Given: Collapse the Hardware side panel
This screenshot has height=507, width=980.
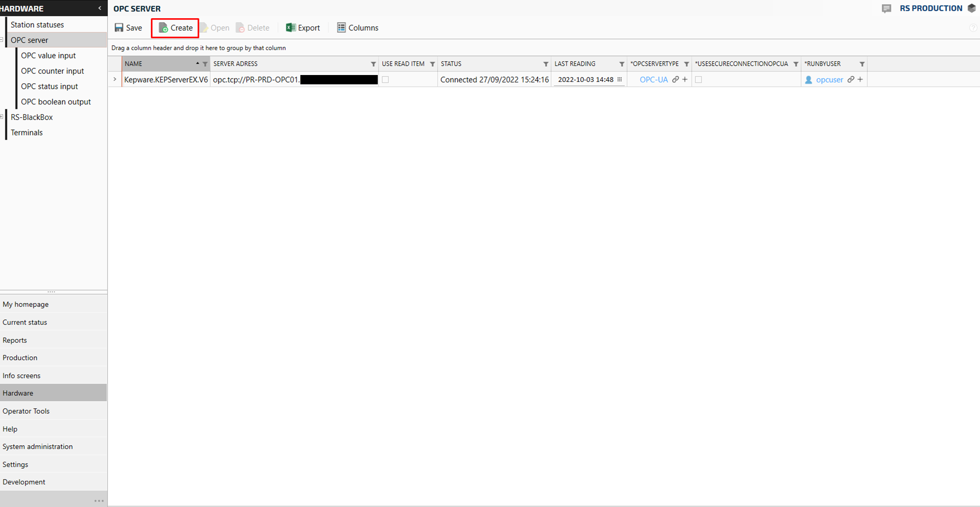Looking at the screenshot, I should pyautogui.click(x=100, y=8).
